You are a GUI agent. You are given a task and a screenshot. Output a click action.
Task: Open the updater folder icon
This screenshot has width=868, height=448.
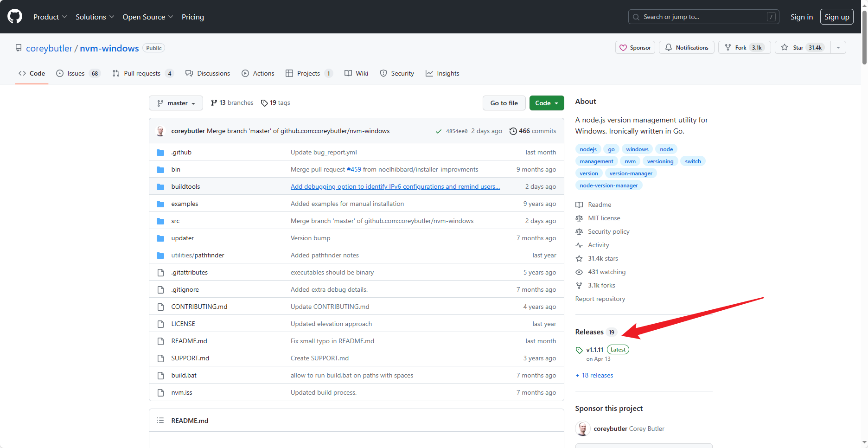pos(160,238)
